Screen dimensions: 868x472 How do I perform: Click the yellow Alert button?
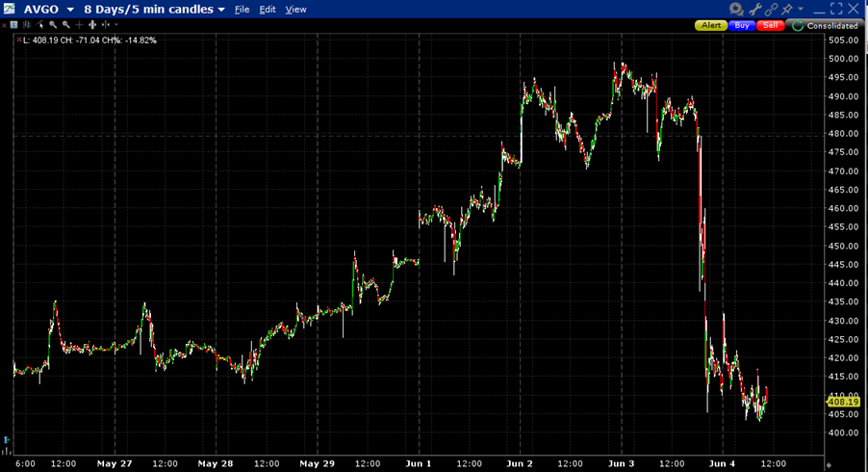711,25
